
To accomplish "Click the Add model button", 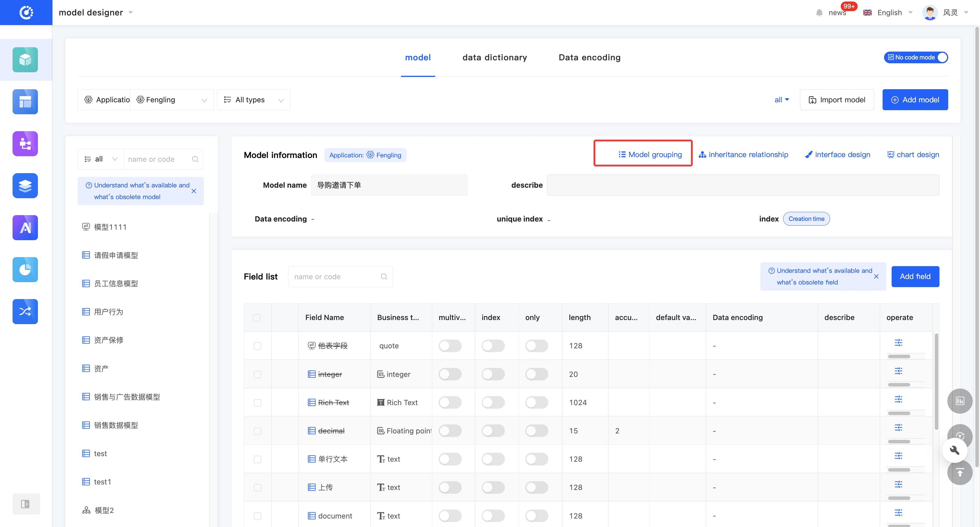I will click(x=915, y=100).
